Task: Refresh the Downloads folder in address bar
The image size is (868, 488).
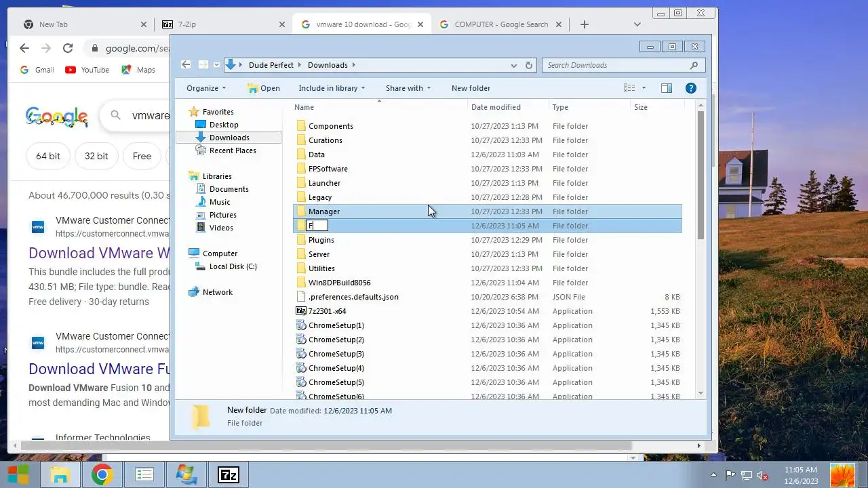Action: tap(530, 65)
